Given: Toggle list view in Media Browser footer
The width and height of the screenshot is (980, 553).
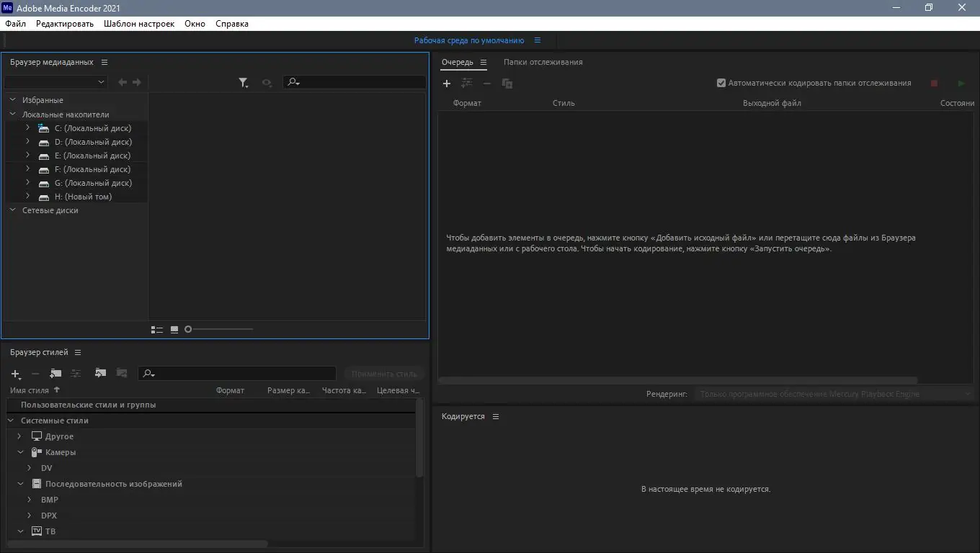Looking at the screenshot, I should click(x=157, y=329).
